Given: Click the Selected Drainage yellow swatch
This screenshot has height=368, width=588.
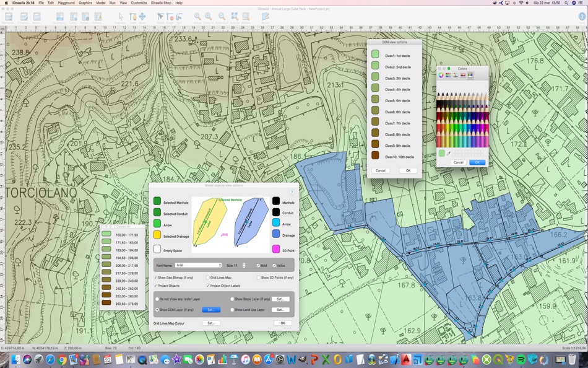Looking at the screenshot, I should [157, 235].
